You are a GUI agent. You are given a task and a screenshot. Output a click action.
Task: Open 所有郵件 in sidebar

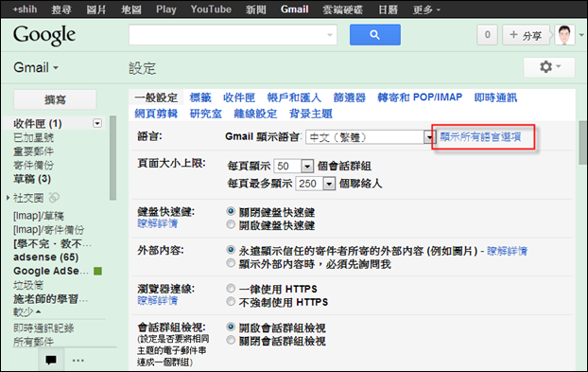coord(33,342)
